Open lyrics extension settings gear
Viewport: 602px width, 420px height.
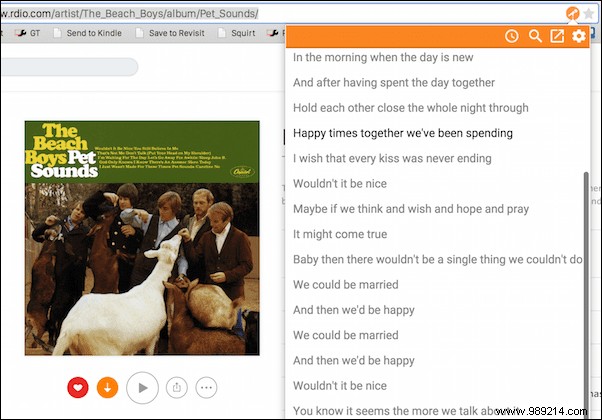pyautogui.click(x=579, y=36)
